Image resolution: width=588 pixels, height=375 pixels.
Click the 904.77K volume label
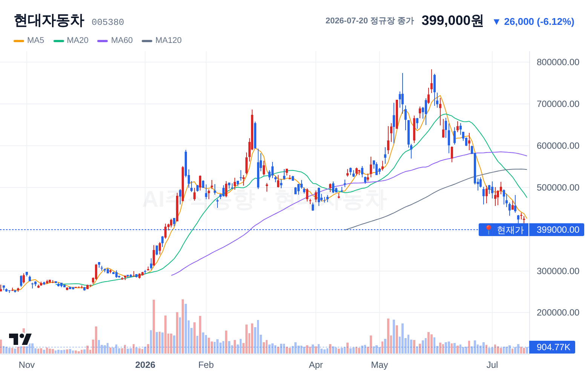pyautogui.click(x=552, y=347)
